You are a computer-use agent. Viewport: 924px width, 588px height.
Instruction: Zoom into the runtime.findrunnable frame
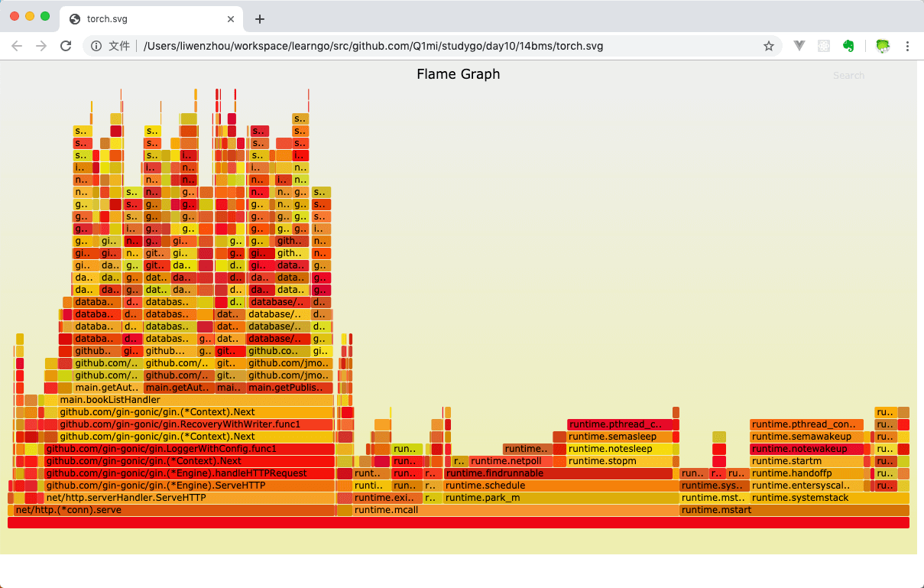coord(558,473)
